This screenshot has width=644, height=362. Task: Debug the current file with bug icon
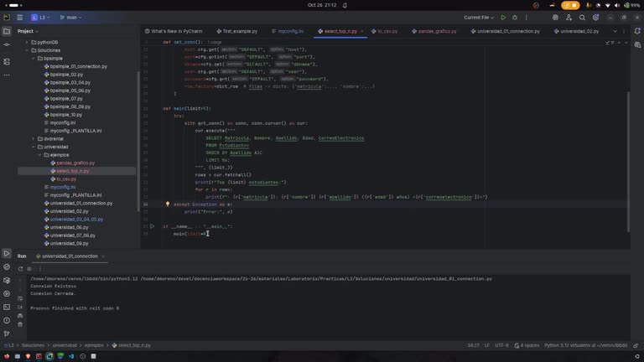[x=515, y=18]
